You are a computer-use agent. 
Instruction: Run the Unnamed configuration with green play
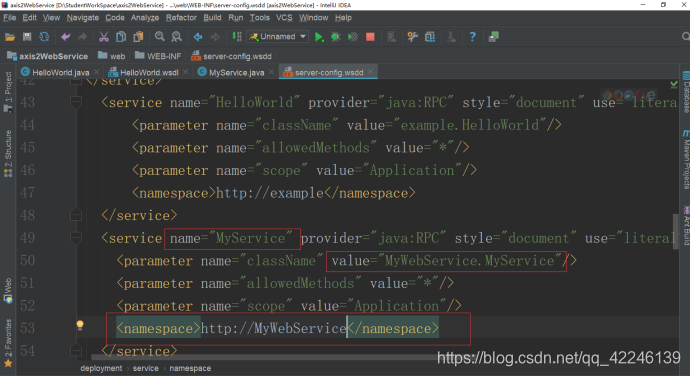coord(319,37)
